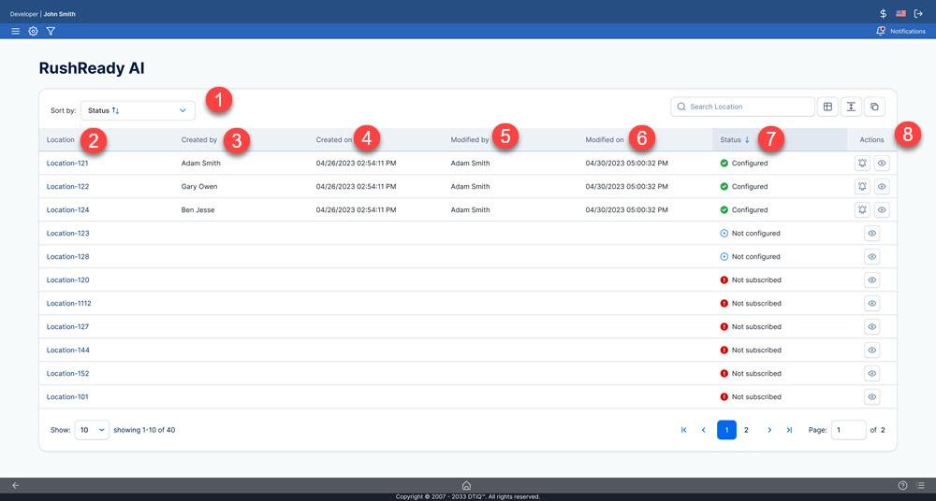Expand the Show rows-per-page dropdown

coord(91,430)
